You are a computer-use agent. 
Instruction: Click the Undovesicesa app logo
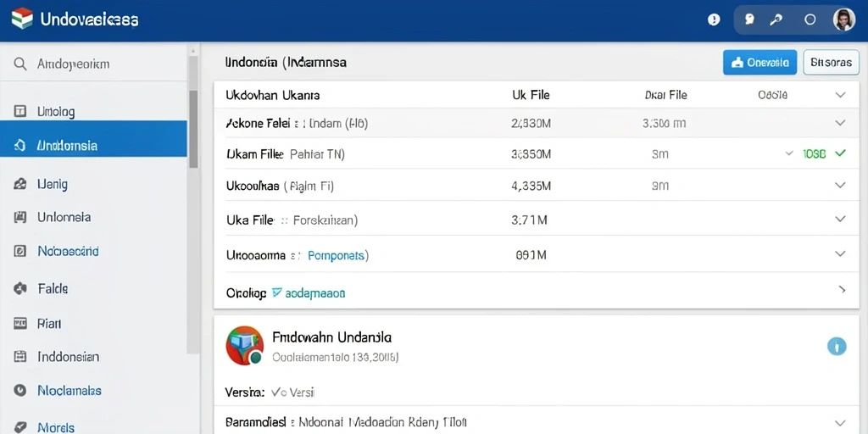(21, 19)
